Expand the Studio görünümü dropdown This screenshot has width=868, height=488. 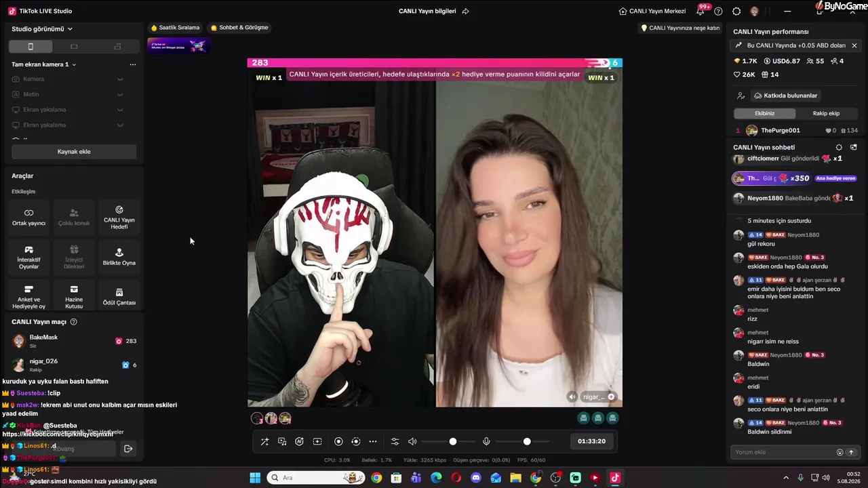tap(42, 29)
